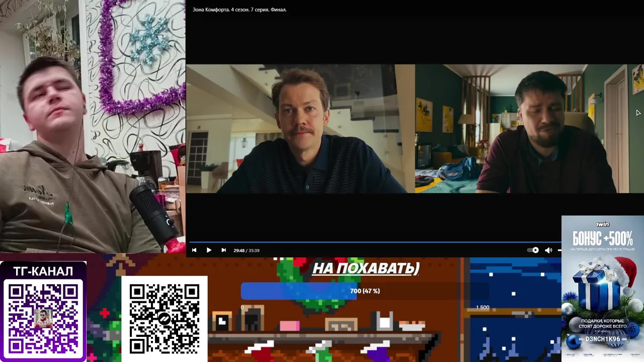644x362 pixels.
Task: Click the ТГ-КАНАЛ label
Action: [43, 271]
